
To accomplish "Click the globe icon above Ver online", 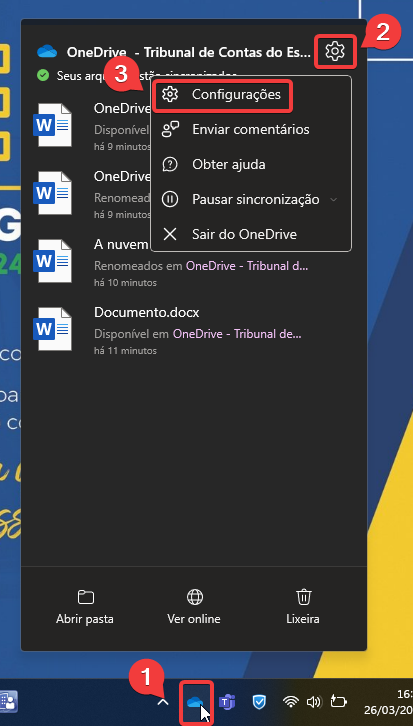I will click(194, 597).
